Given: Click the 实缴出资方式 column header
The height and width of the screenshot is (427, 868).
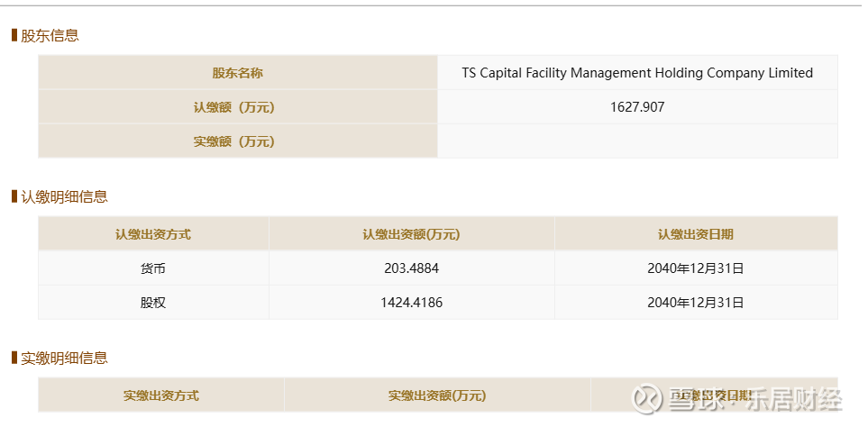Looking at the screenshot, I should 161,395.
